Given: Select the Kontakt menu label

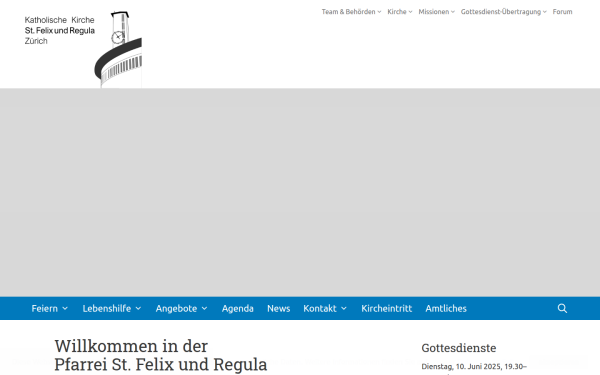Looking at the screenshot, I should coord(320,308).
